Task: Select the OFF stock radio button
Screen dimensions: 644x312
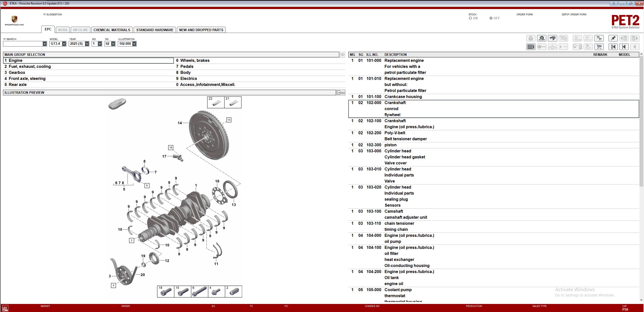Action: tap(490, 18)
